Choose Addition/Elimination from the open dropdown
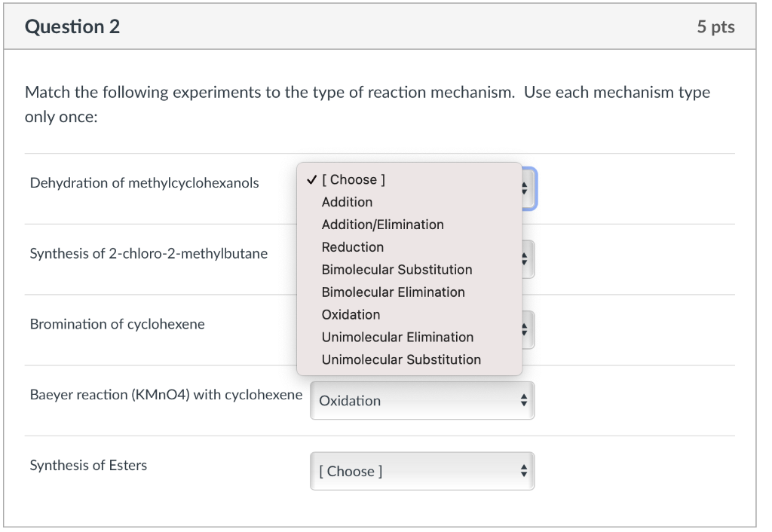Screen dimensions: 772x532 (409, 225)
